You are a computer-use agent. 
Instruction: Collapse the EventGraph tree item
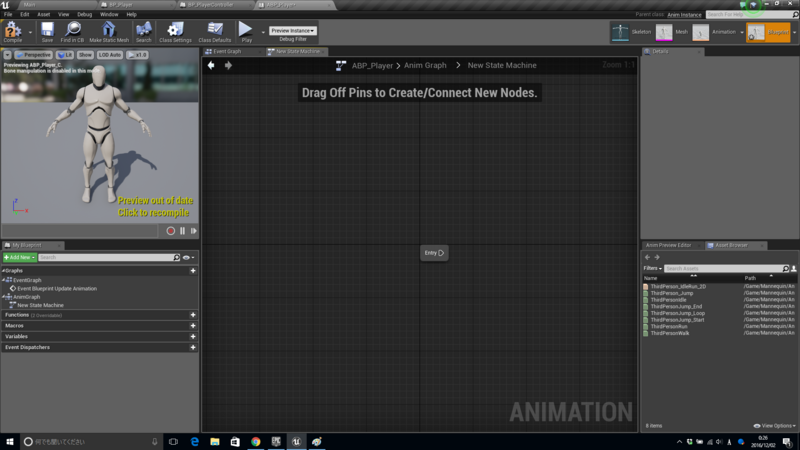[4, 280]
